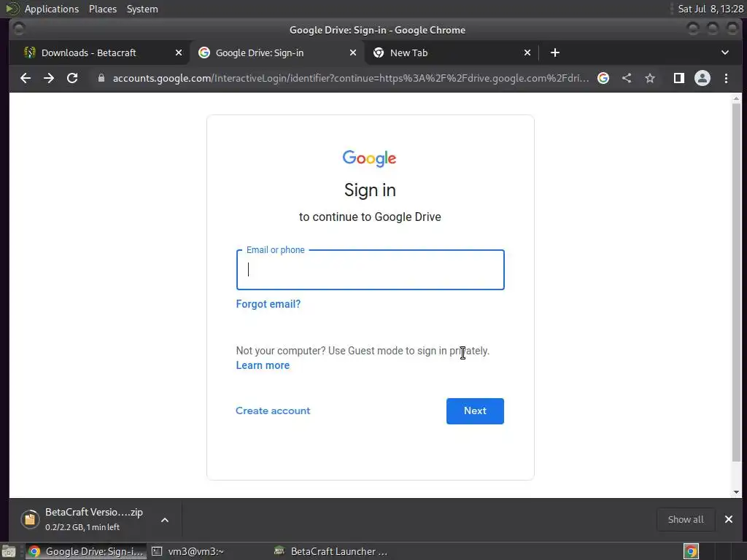Click the clock showing Sat Jul 8

pos(711,9)
